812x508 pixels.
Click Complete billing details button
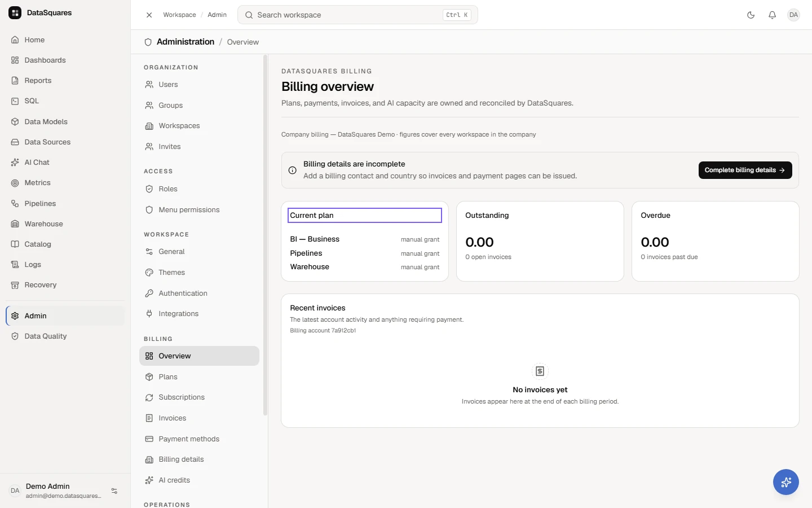pyautogui.click(x=745, y=170)
